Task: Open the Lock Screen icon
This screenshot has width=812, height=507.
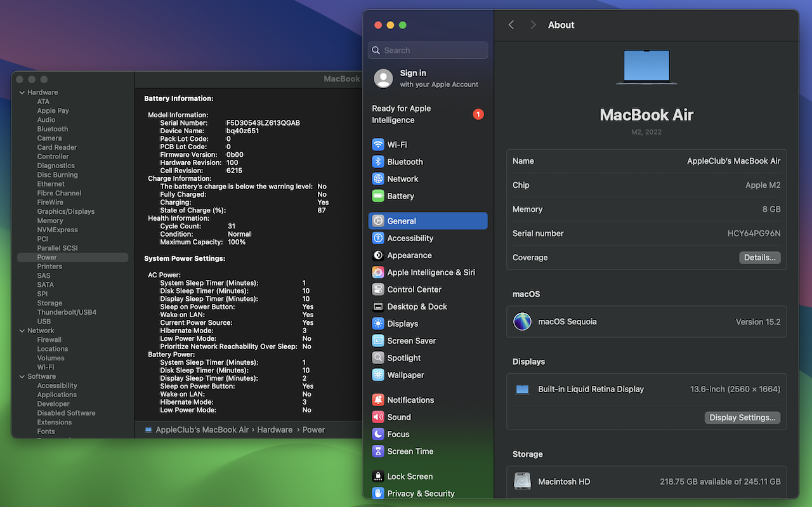Action: [378, 477]
